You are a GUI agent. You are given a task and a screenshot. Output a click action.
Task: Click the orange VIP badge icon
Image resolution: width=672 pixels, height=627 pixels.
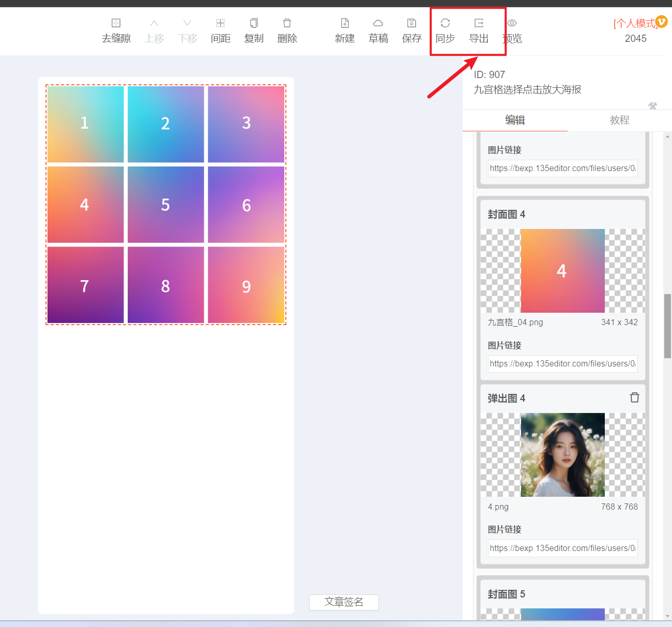click(662, 22)
